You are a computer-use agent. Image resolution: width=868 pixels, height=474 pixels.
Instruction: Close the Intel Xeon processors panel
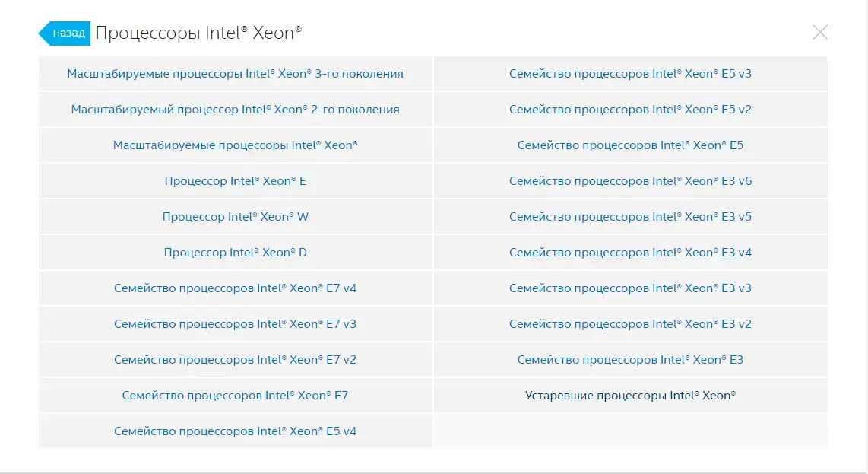tap(820, 32)
